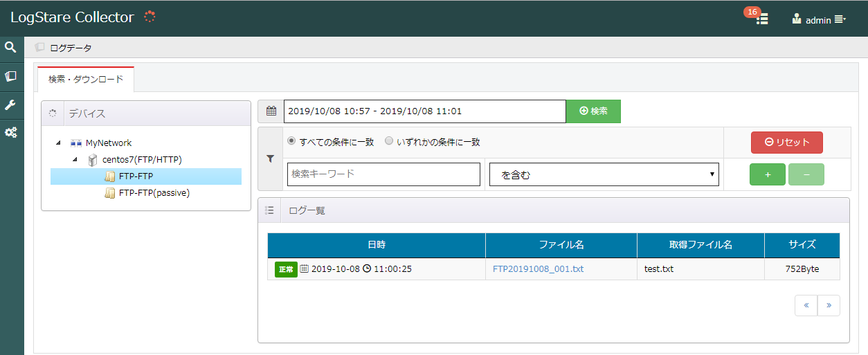This screenshot has width=868, height=355.
Task: Click the サイズ column header
Action: point(802,245)
